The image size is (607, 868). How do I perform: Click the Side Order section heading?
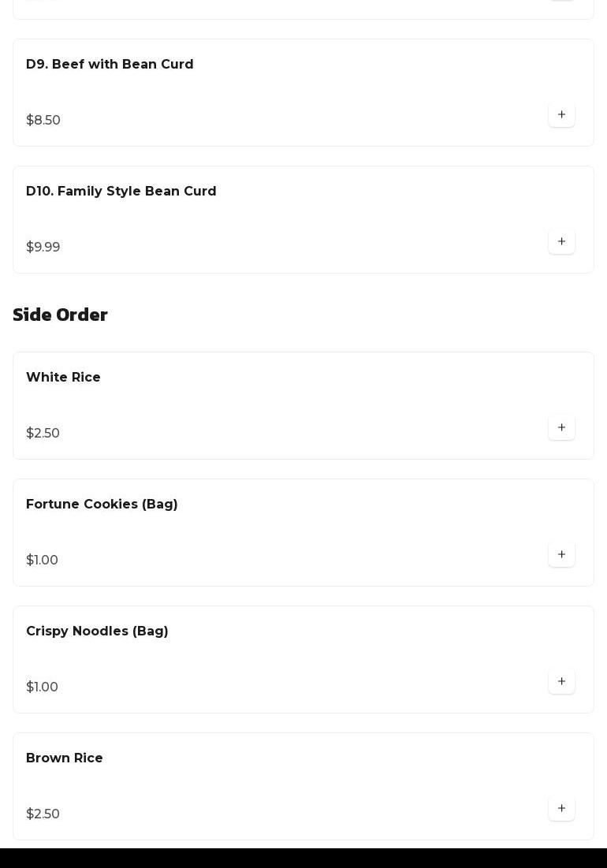pyautogui.click(x=61, y=315)
